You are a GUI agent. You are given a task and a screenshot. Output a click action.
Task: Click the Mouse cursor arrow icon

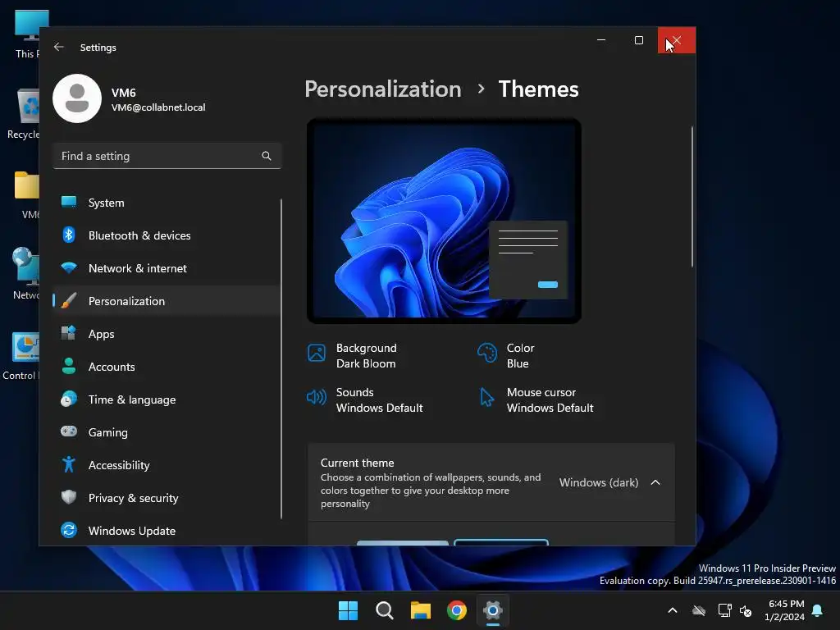click(x=487, y=398)
